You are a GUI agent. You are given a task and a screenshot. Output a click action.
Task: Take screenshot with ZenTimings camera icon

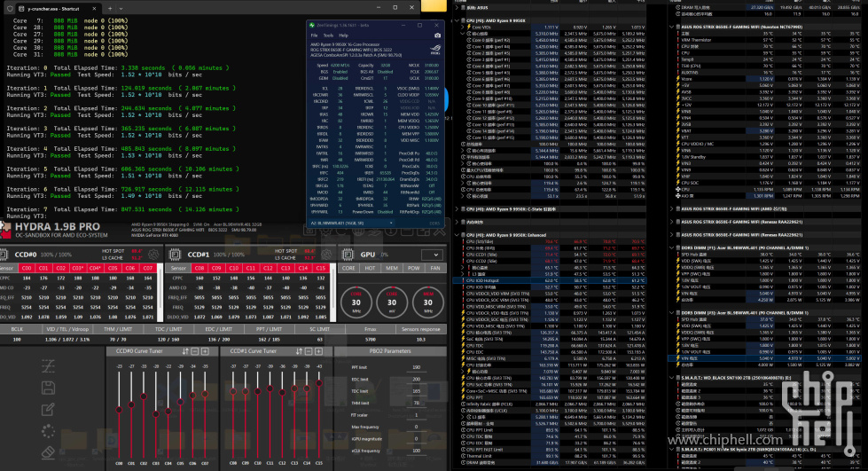point(437,35)
